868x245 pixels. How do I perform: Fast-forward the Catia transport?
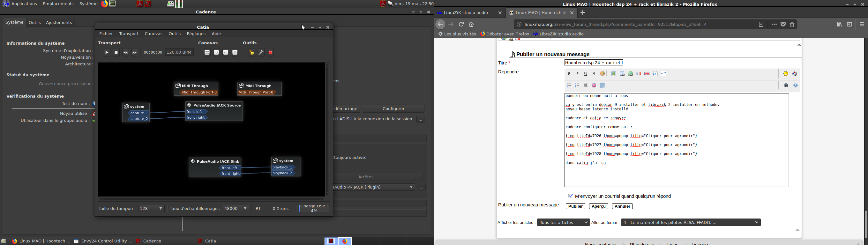135,53
